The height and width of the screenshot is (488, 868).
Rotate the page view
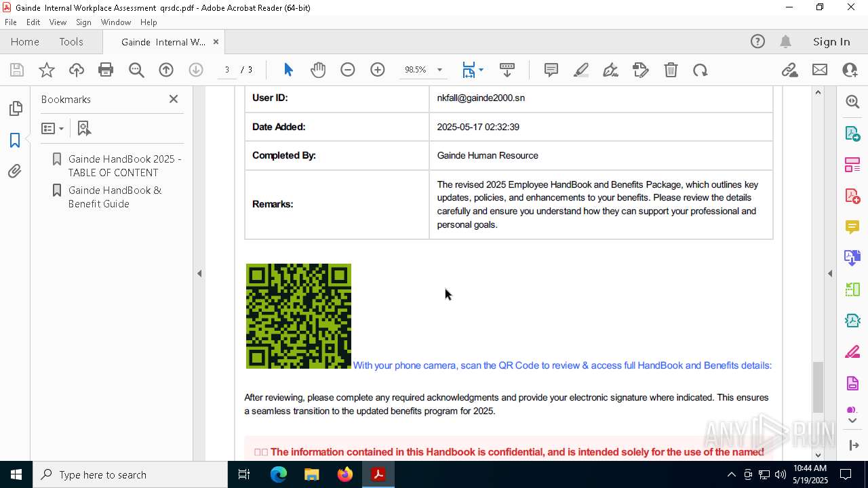pos(701,70)
